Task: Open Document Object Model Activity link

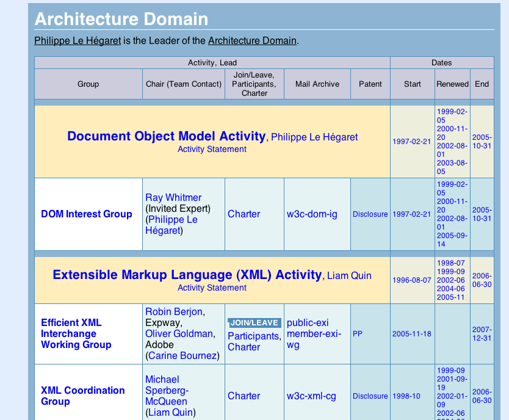Action: click(166, 136)
